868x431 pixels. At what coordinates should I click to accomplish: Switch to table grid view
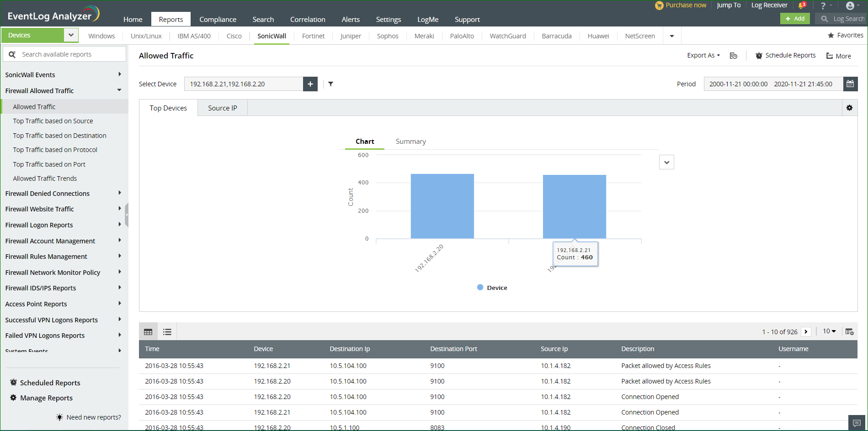(x=148, y=332)
